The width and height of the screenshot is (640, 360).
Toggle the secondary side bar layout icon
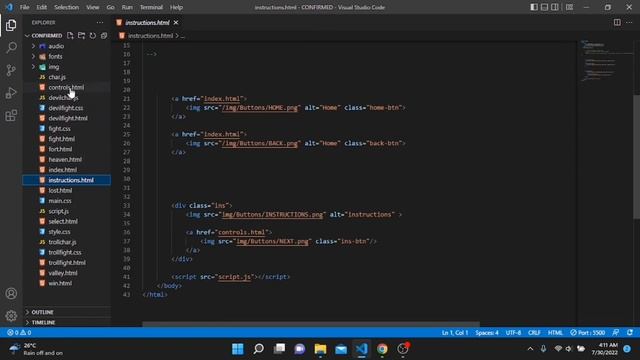(555, 7)
